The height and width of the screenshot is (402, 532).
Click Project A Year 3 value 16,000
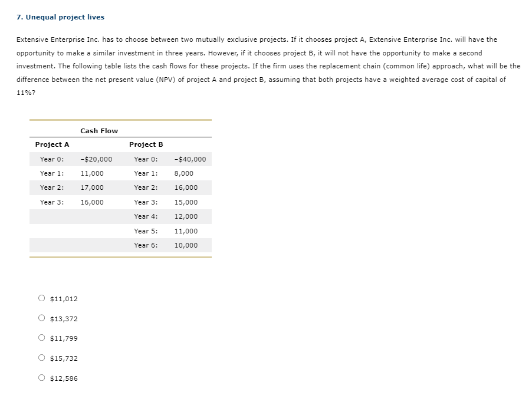click(x=92, y=202)
